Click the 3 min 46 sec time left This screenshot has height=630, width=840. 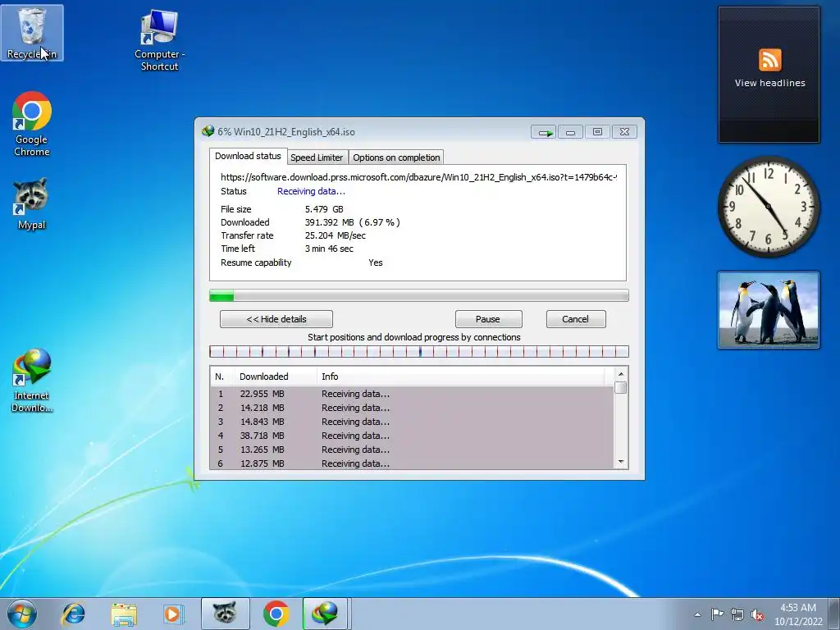(329, 249)
